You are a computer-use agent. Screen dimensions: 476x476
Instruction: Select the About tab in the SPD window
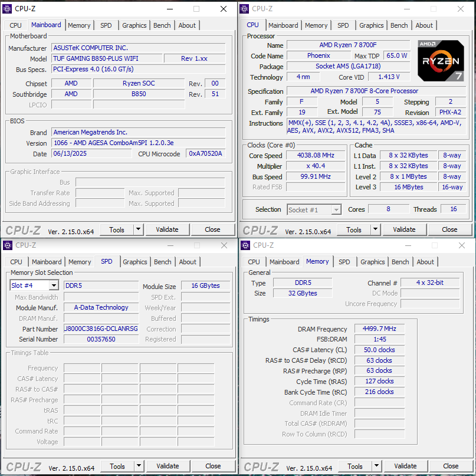point(188,261)
